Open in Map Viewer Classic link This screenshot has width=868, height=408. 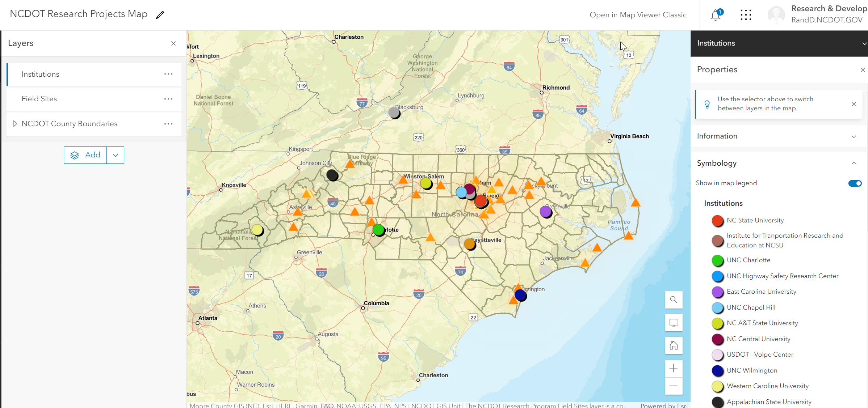[638, 15]
